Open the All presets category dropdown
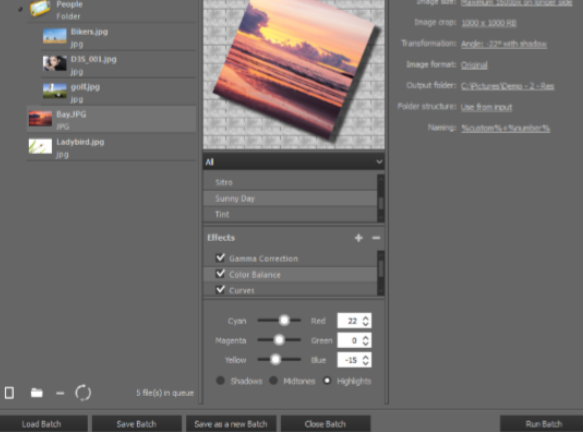Screen dimensions: 583x432 coord(293,162)
